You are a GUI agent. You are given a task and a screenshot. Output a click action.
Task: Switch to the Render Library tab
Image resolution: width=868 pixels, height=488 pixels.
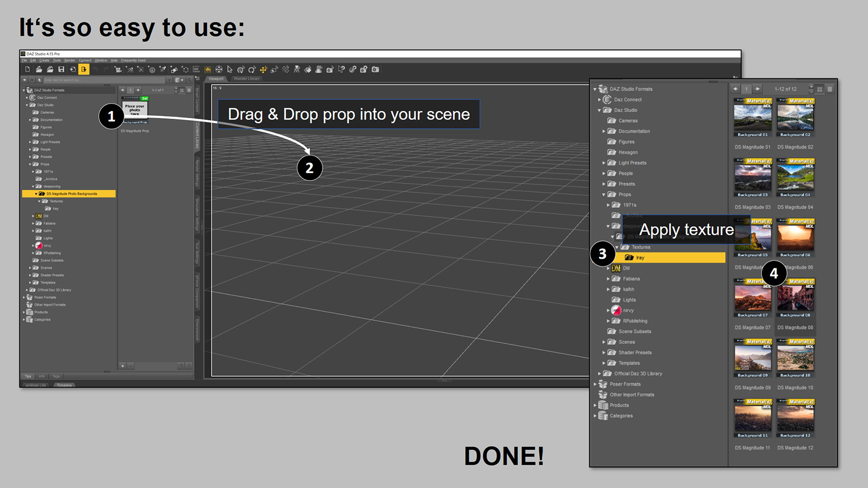pyautogui.click(x=247, y=79)
